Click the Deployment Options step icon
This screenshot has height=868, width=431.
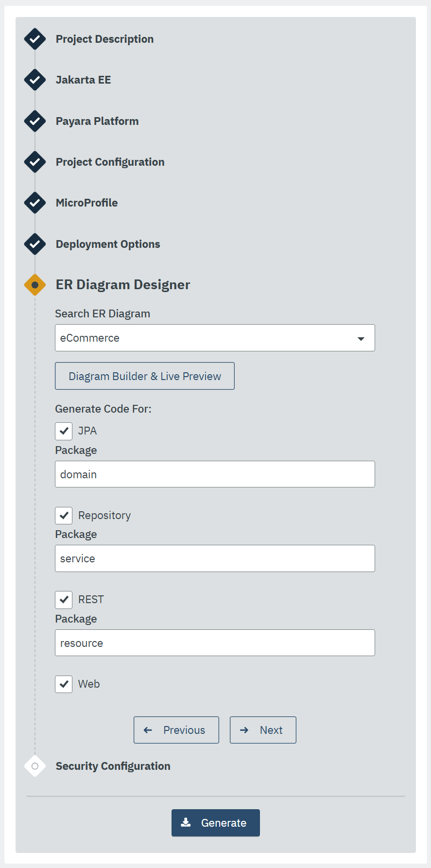coord(35,244)
